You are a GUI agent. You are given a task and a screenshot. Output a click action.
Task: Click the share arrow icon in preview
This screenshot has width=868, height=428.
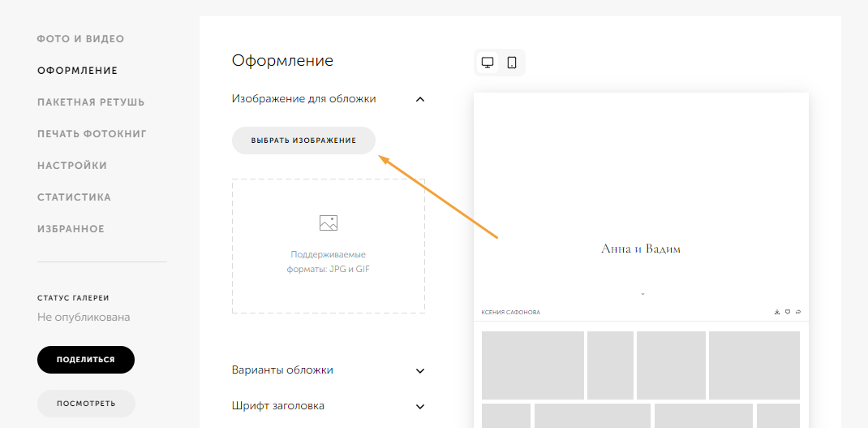tap(798, 312)
